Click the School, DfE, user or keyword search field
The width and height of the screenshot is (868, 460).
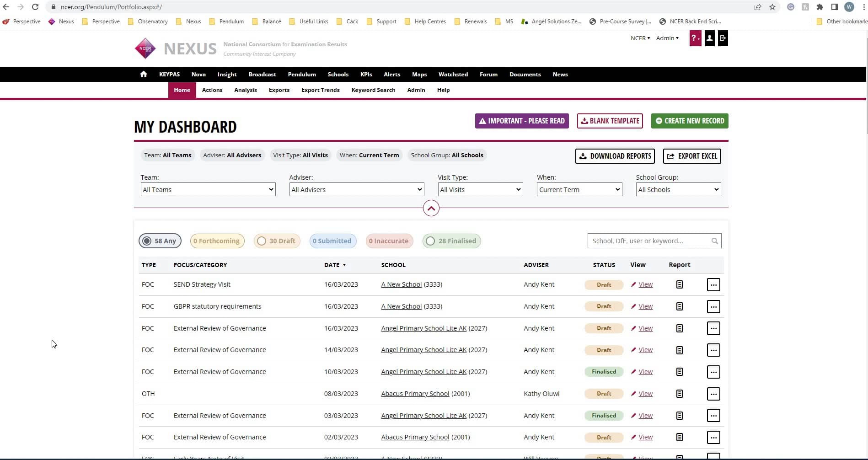point(648,241)
